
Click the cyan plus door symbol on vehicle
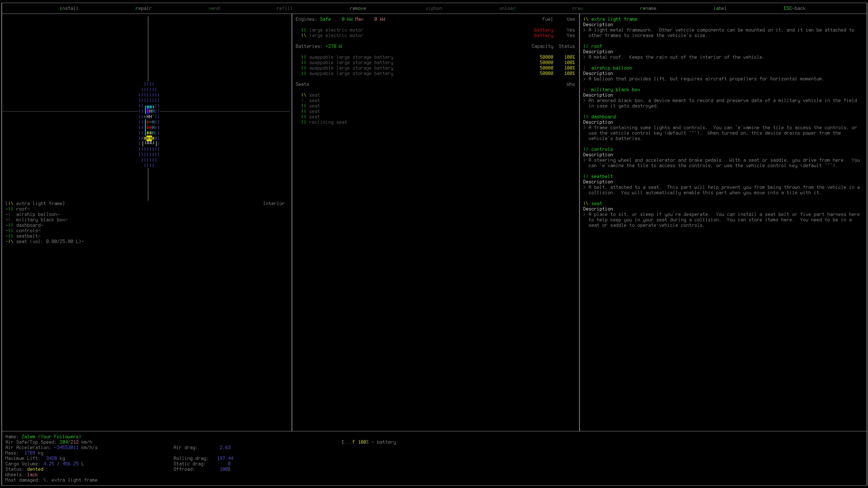pyautogui.click(x=145, y=117)
